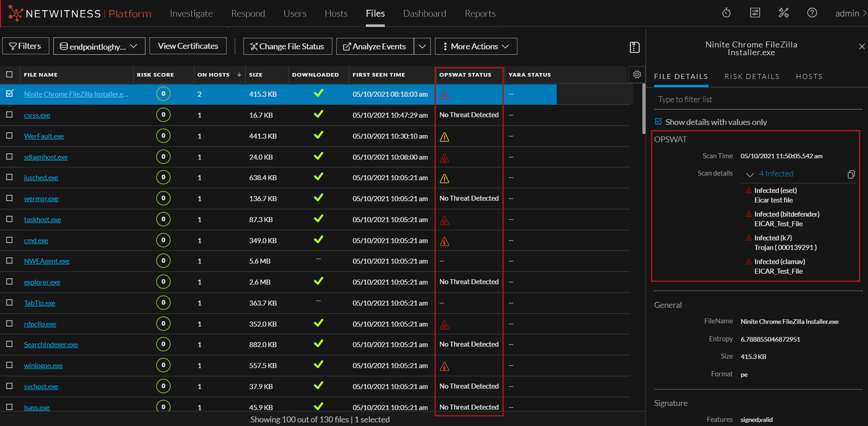This screenshot has width=868, height=426.
Task: Click the Change File Status button
Action: pos(287,47)
